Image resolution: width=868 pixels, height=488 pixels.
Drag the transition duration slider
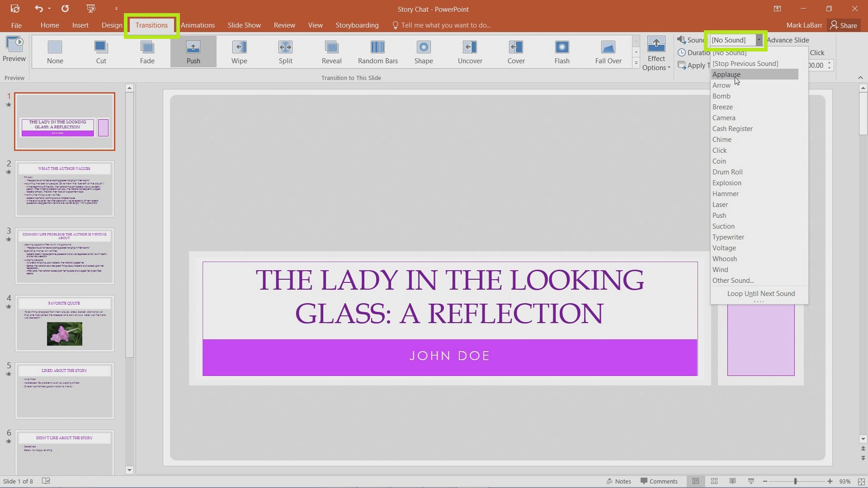pos(829,65)
